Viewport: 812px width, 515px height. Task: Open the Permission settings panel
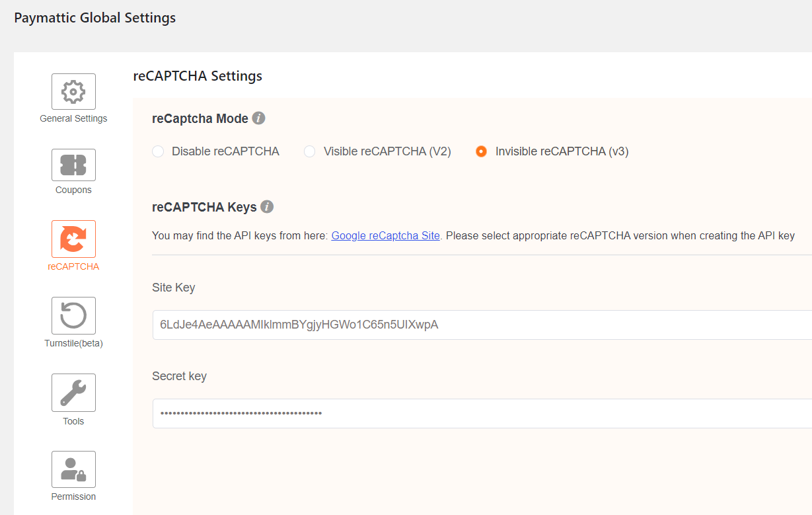[x=73, y=469]
